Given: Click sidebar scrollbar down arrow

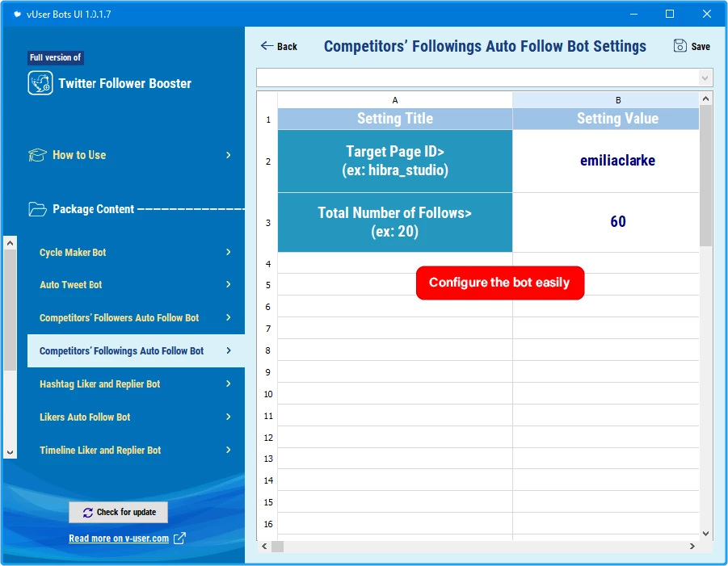Looking at the screenshot, I should (x=11, y=452).
